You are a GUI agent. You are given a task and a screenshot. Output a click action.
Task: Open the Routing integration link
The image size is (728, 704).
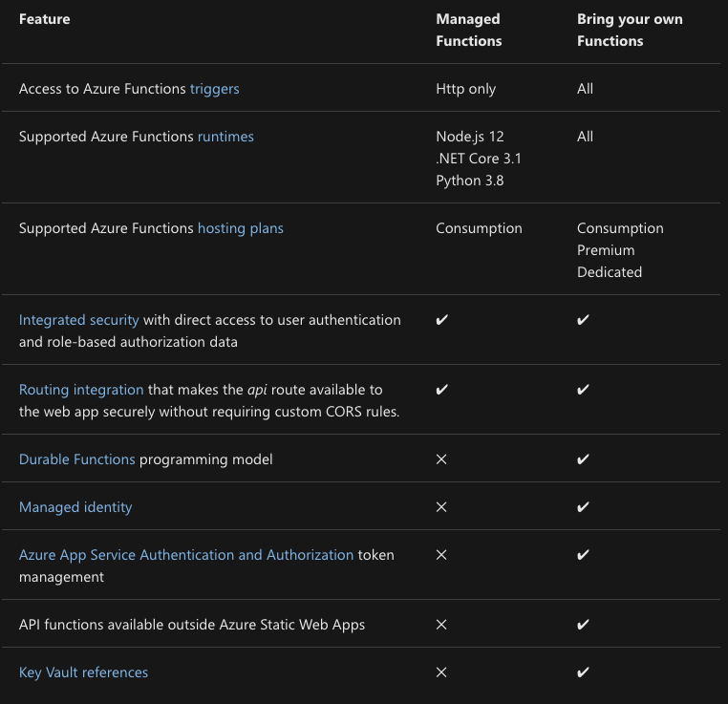81,390
